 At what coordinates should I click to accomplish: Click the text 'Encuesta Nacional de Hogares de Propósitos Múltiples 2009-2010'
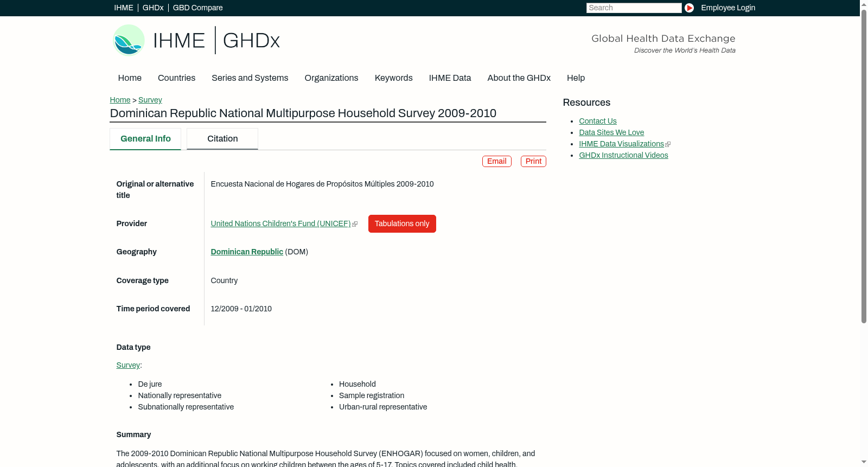(322, 184)
